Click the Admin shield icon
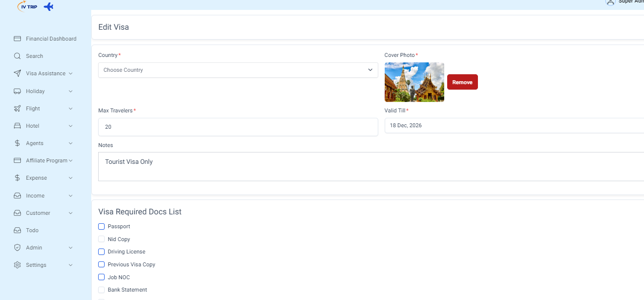Image resolution: width=644 pixels, height=300 pixels. (17, 248)
